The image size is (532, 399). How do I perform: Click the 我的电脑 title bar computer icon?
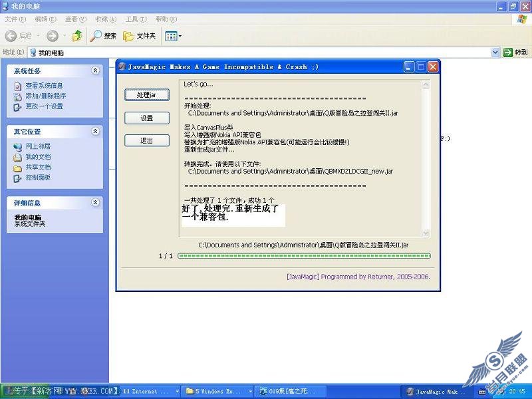coord(5,6)
